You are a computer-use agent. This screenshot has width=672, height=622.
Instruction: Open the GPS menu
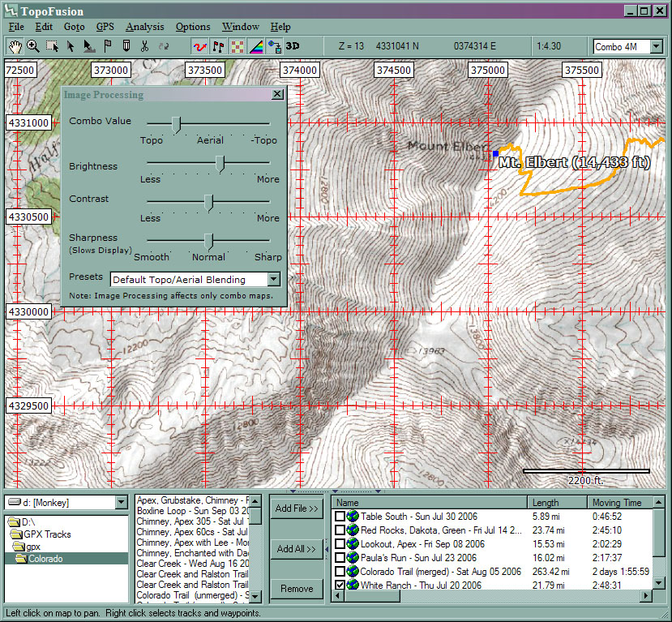pos(105,27)
